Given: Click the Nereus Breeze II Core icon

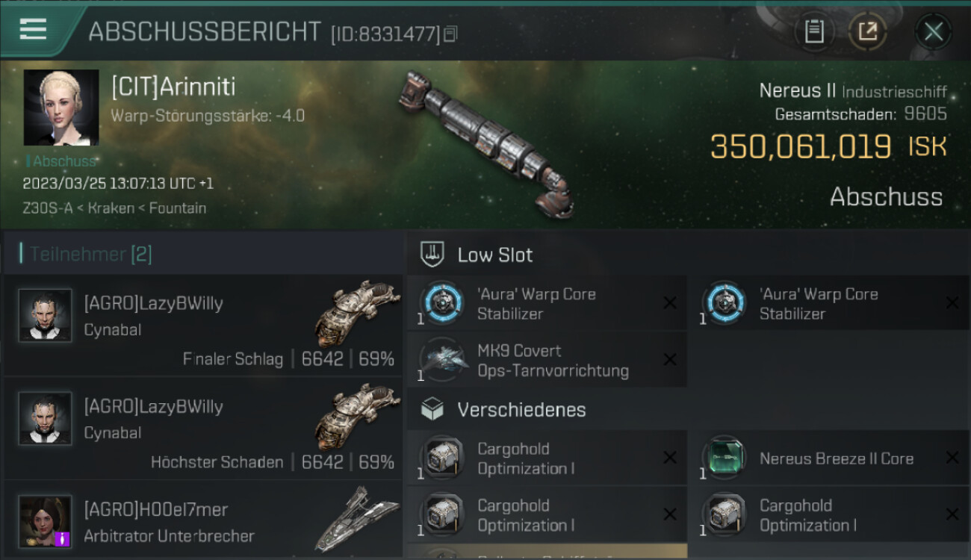Looking at the screenshot, I should (x=724, y=458).
